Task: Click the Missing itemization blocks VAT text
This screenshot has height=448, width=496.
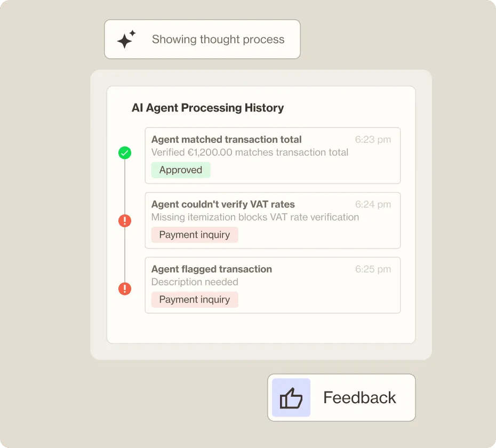Action: coord(255,217)
